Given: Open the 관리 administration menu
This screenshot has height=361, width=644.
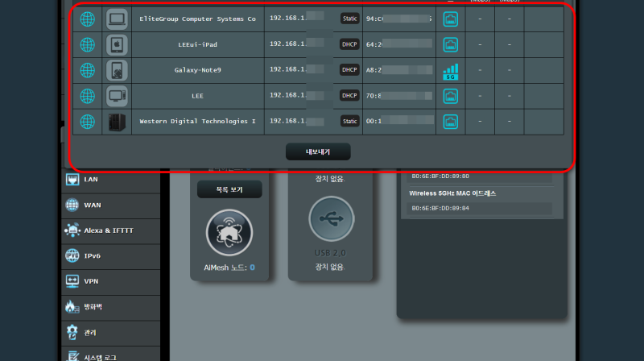Looking at the screenshot, I should [111, 333].
